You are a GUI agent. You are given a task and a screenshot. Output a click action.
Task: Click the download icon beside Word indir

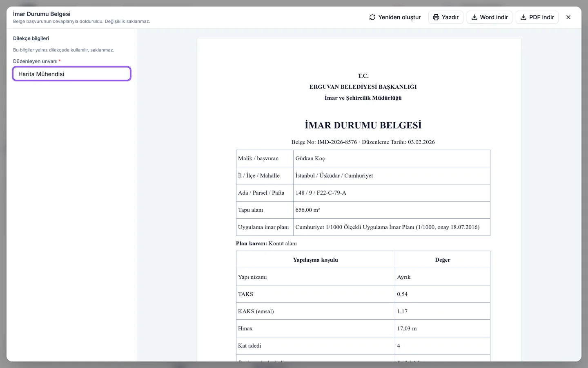474,17
